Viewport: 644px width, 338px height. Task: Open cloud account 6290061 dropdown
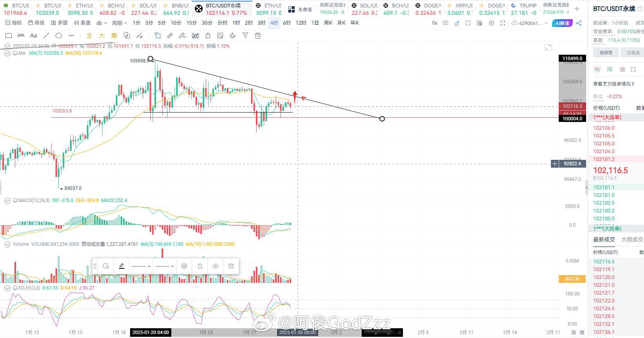[530, 23]
